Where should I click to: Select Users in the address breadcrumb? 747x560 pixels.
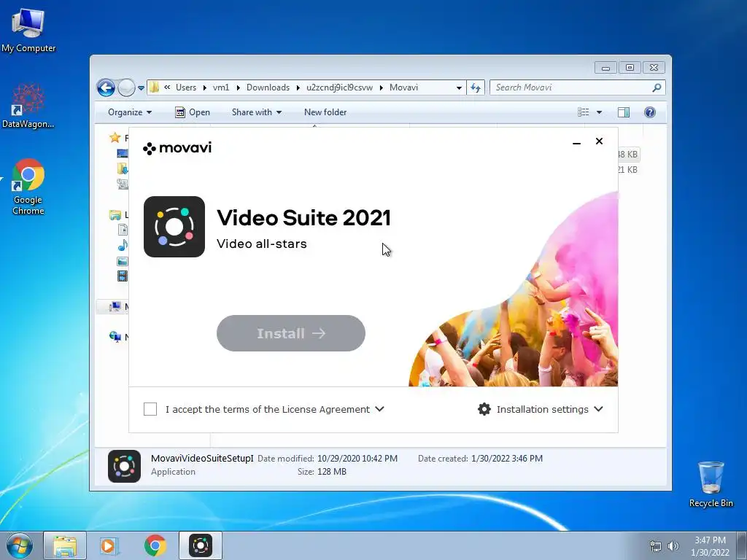(x=186, y=87)
